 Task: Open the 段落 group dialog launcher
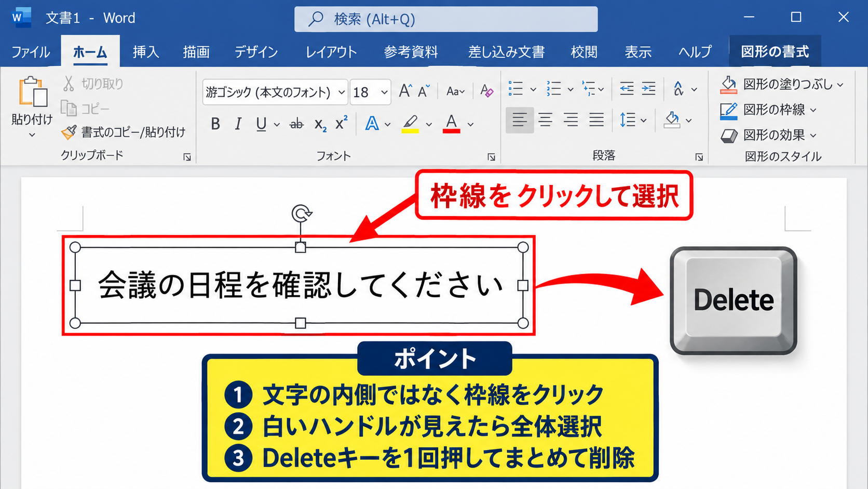pos(699,157)
